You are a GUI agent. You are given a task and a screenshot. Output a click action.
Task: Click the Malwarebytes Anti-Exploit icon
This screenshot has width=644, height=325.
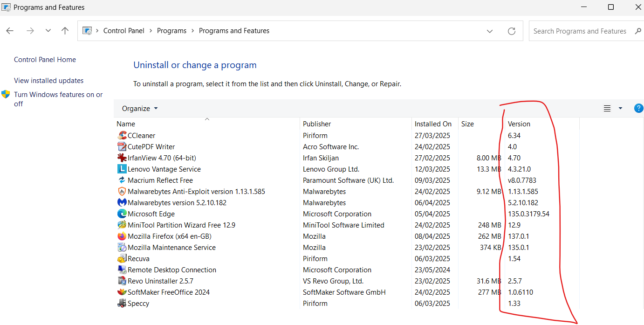122,191
